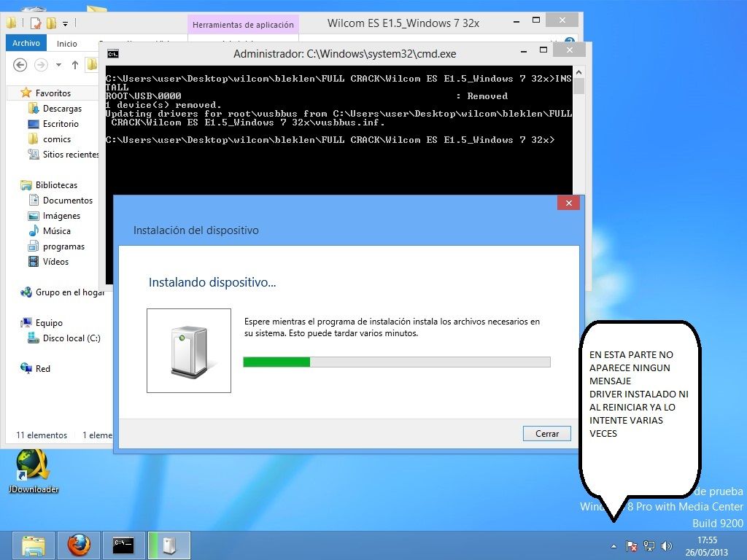Open Action Center flag icon
The width and height of the screenshot is (747, 560).
(631, 546)
